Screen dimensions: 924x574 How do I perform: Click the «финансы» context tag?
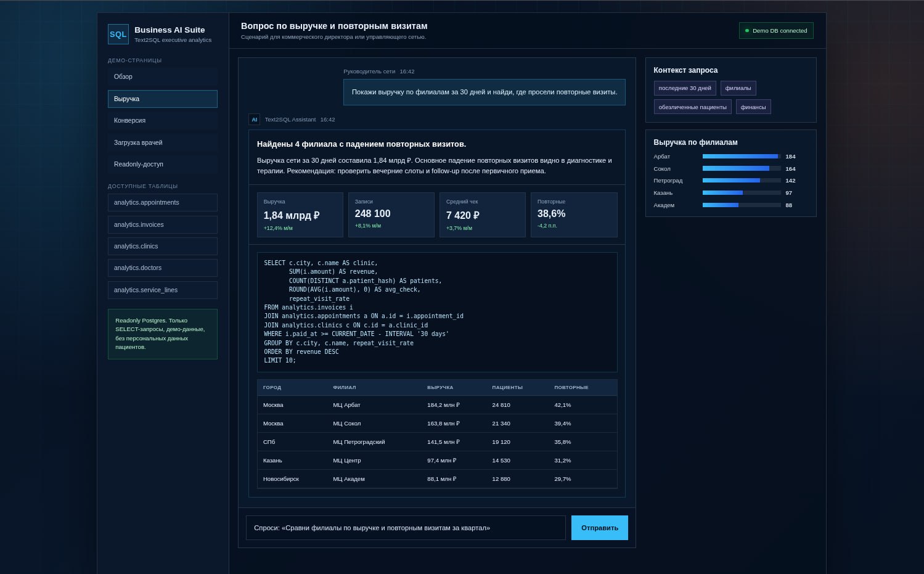pos(753,107)
